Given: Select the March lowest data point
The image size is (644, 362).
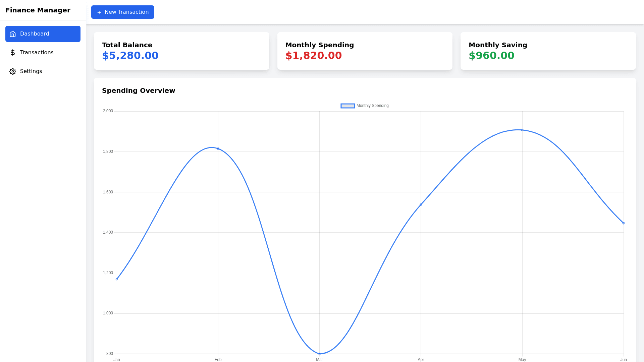Looking at the screenshot, I should 319,354.
